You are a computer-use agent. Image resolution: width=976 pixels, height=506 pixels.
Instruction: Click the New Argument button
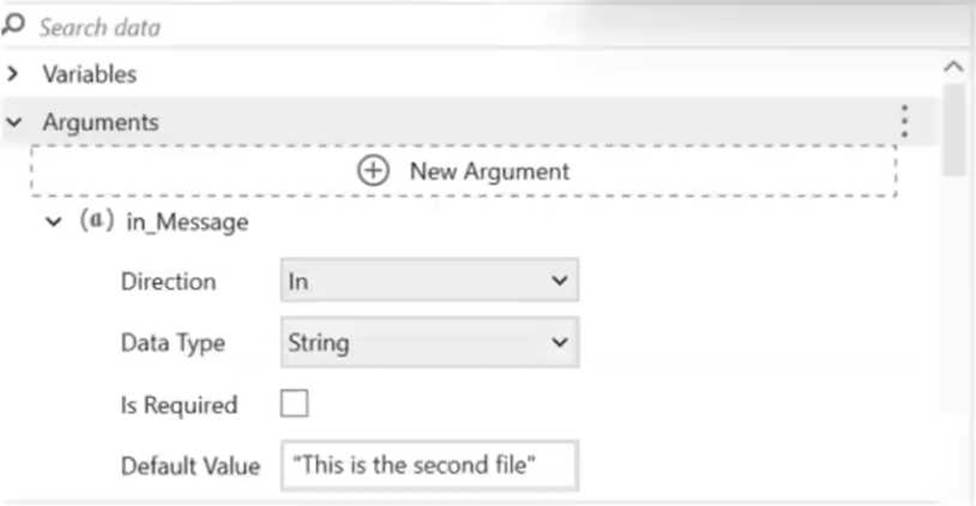[464, 171]
